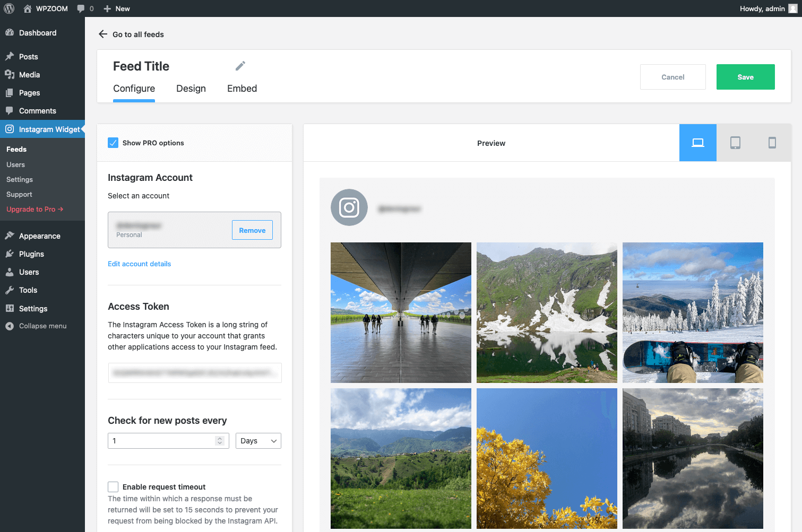The image size is (802, 532).
Task: Click Edit account details link
Action: [140, 264]
